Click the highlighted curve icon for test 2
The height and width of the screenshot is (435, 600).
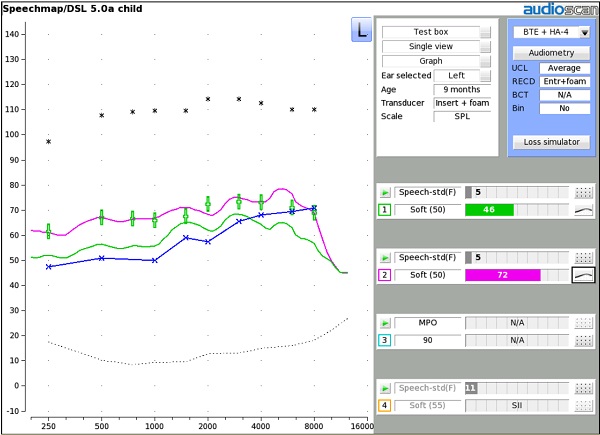click(583, 275)
